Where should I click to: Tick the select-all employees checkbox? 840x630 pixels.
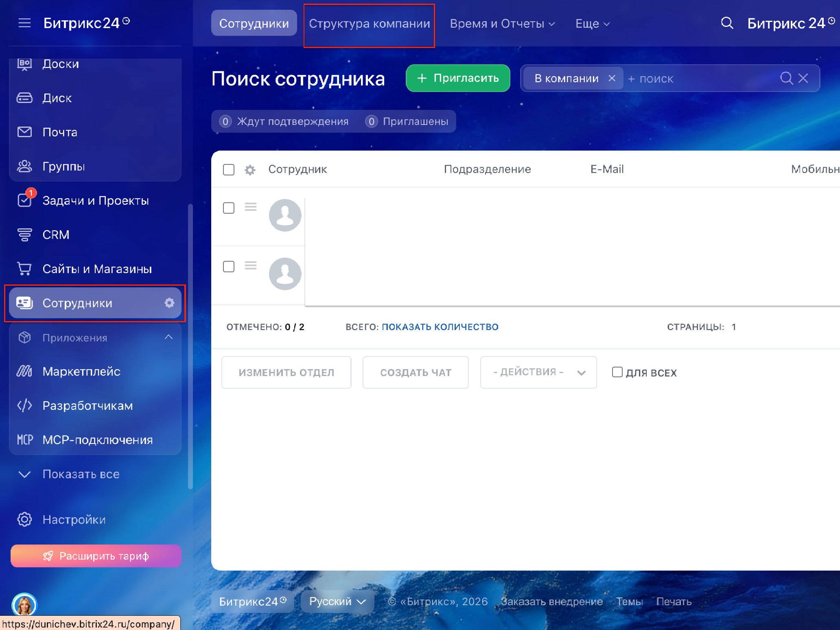point(229,169)
